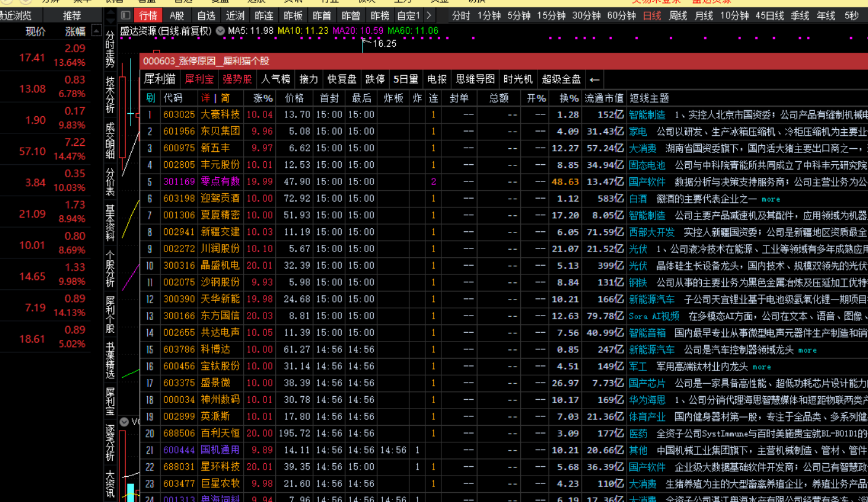
Task: Open the 近涨 tab
Action: click(x=235, y=15)
